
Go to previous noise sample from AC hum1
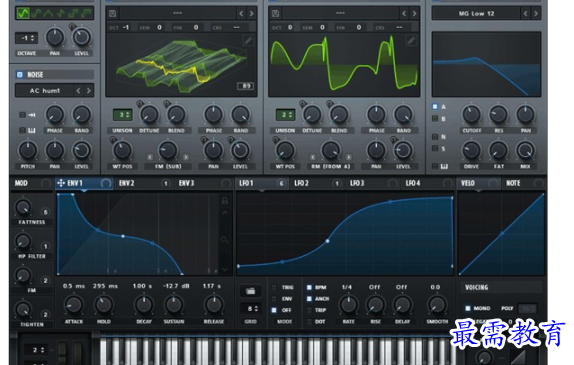pyautogui.click(x=78, y=90)
